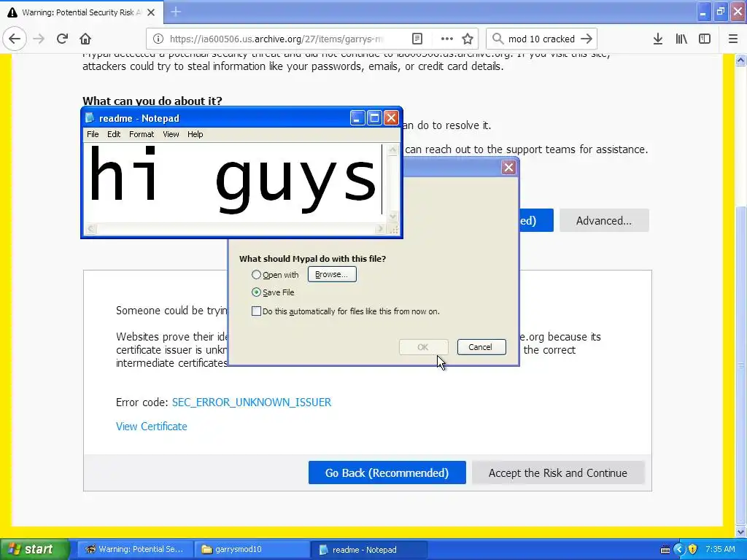Click the security shield tray icon
This screenshot has width=747, height=560.
[693, 550]
